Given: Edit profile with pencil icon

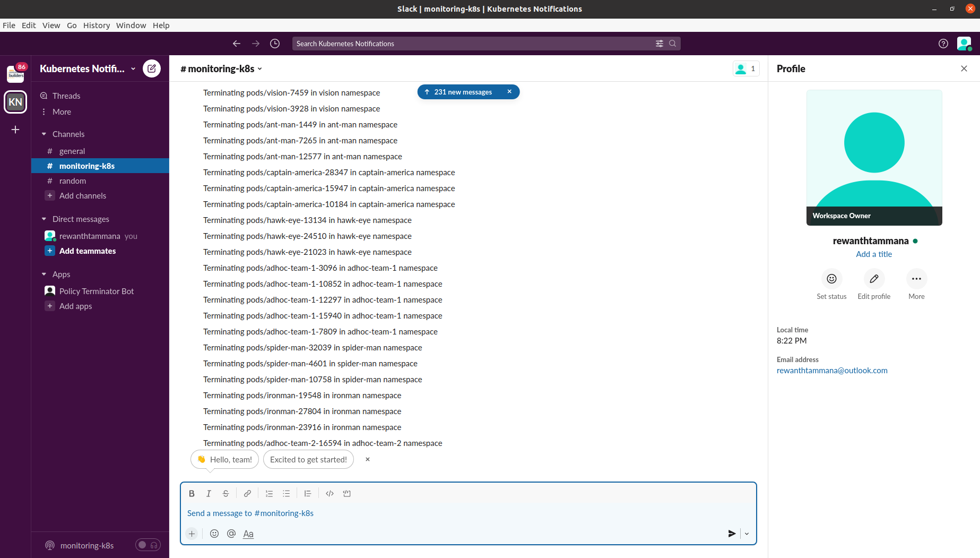Looking at the screenshot, I should (x=874, y=279).
